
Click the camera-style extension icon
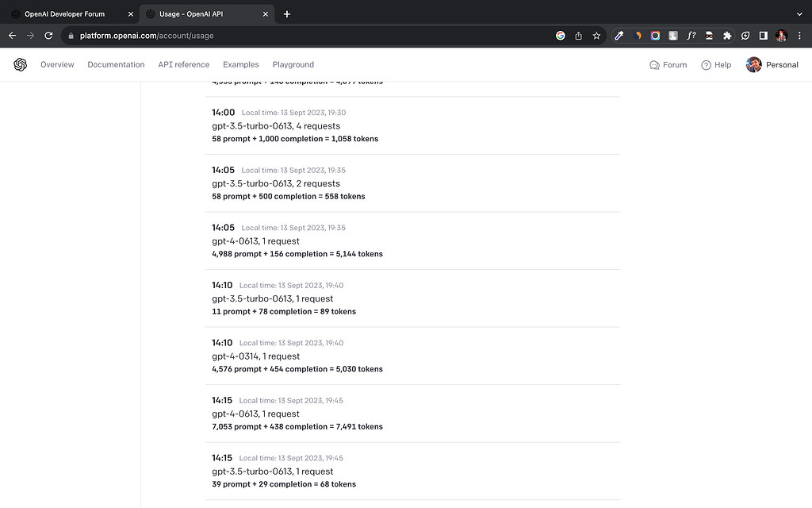(x=656, y=36)
